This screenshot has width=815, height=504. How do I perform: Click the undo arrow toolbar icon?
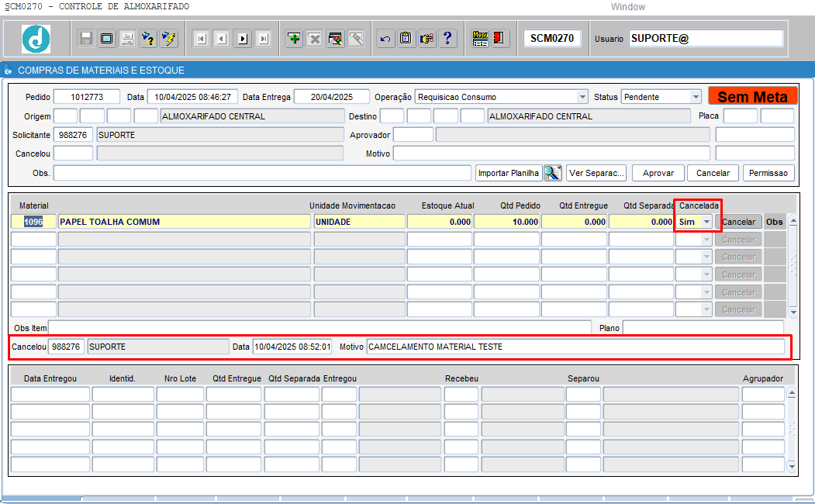tap(385, 39)
